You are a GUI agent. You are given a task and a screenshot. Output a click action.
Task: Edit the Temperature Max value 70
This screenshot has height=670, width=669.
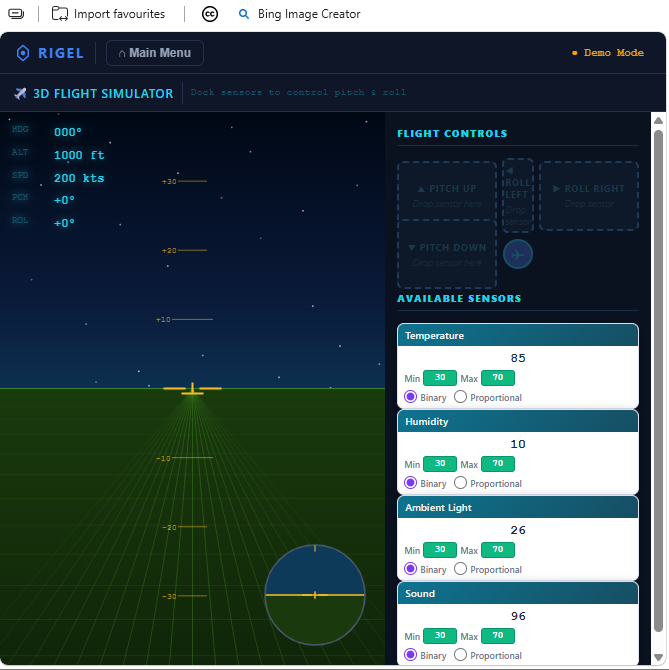(x=498, y=378)
